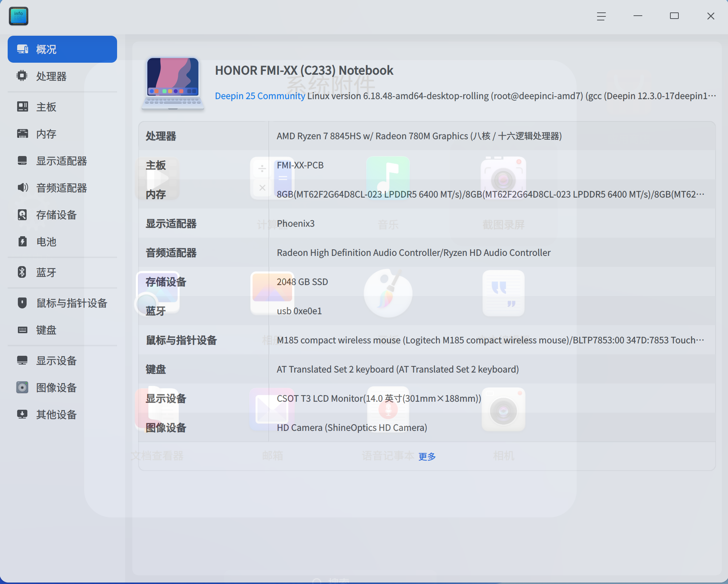Select the 8GB LPDDR5 memory value row
728x584 pixels.
click(x=490, y=194)
